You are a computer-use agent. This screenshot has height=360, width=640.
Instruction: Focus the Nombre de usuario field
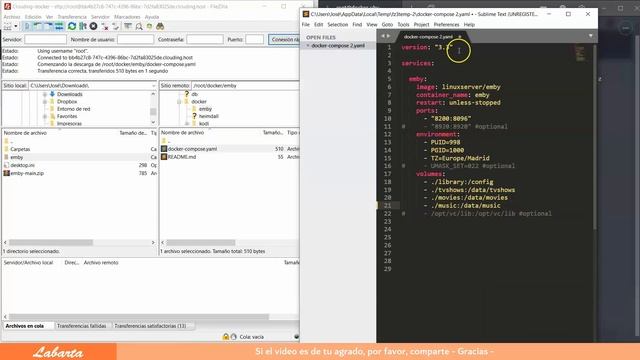click(136, 40)
